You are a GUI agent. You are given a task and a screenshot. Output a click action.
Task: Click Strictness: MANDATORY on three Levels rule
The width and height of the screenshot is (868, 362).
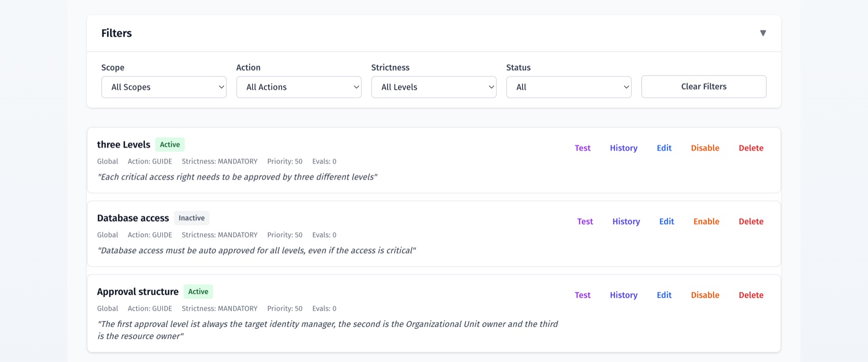(219, 161)
